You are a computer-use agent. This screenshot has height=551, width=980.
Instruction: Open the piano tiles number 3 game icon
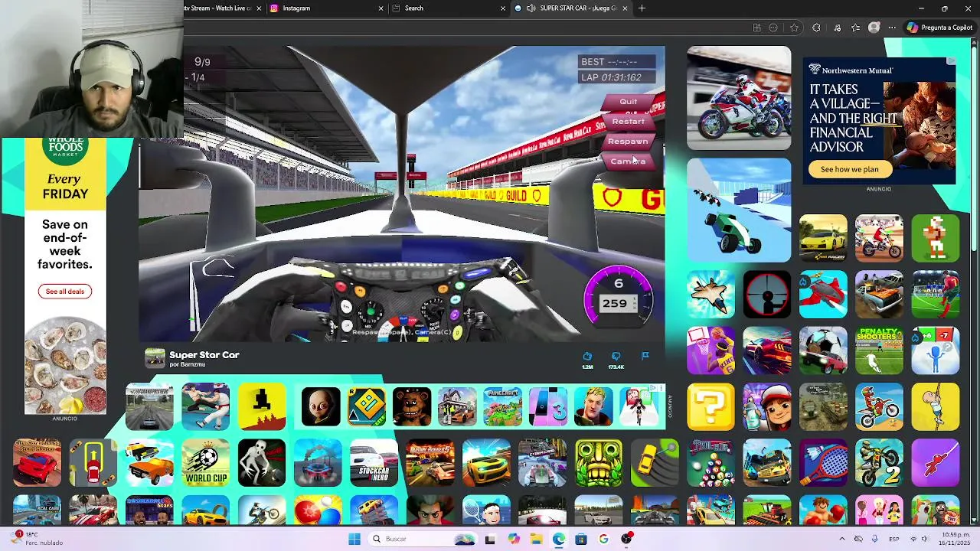pos(548,406)
